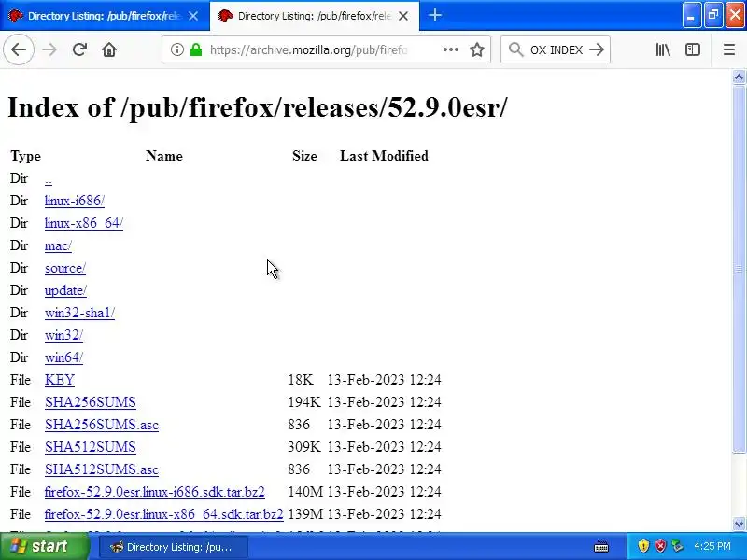This screenshot has width=747, height=560.
Task: Minimize the Firefox window
Action: (691, 16)
